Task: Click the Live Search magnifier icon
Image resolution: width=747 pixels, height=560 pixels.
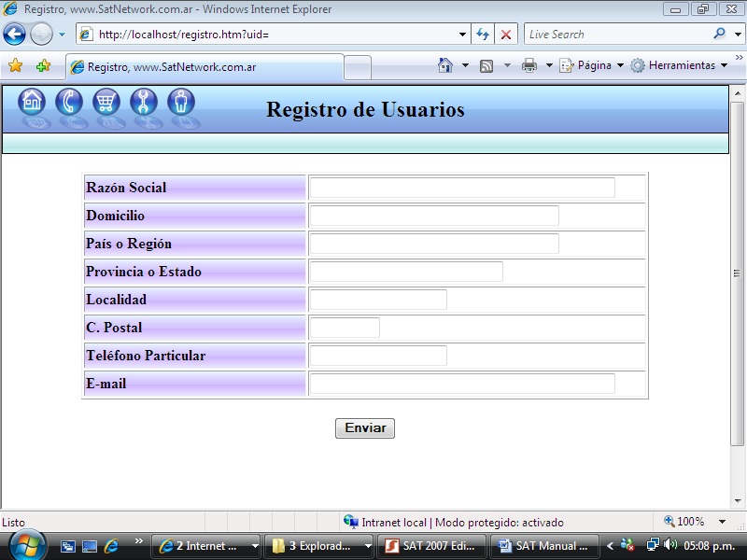Action: (719, 35)
